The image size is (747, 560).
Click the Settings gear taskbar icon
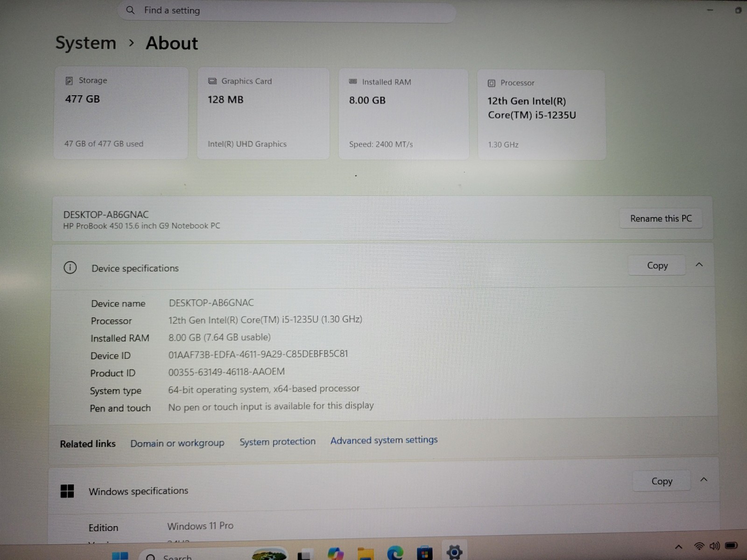pos(454,552)
